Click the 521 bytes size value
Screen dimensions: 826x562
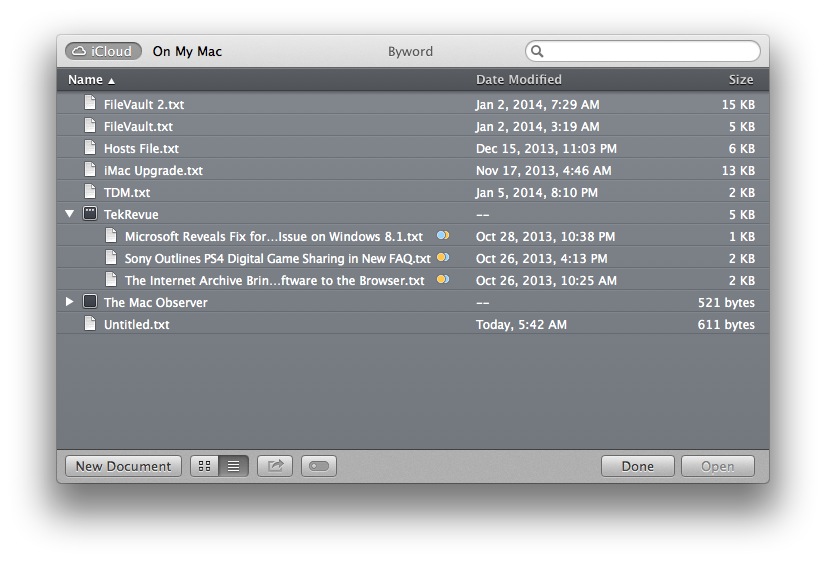726,303
